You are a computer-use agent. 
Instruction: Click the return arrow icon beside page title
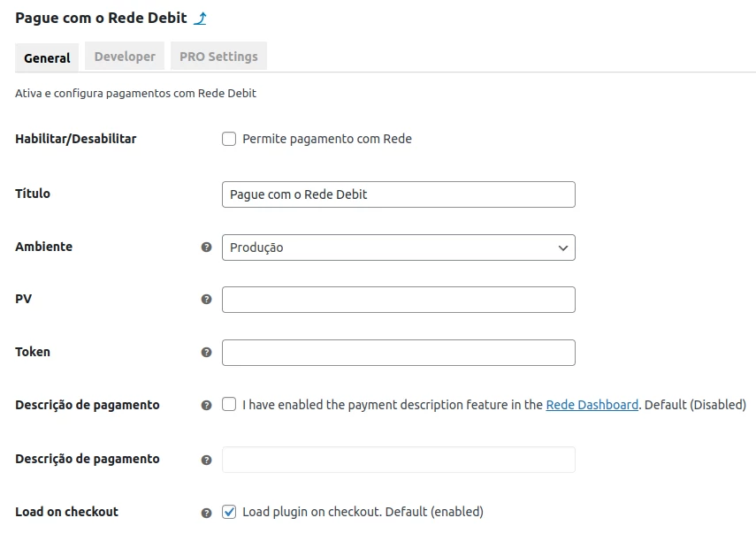click(x=201, y=19)
